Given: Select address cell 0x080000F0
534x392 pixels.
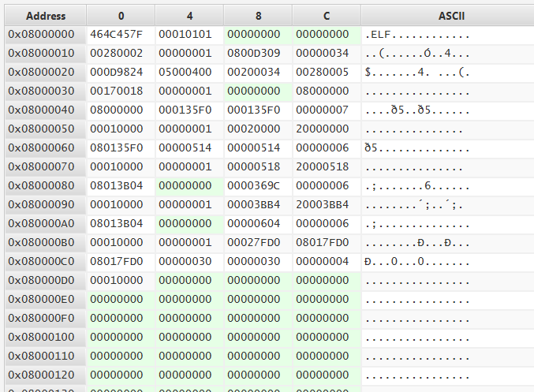Looking at the screenshot, I should (x=46, y=318).
